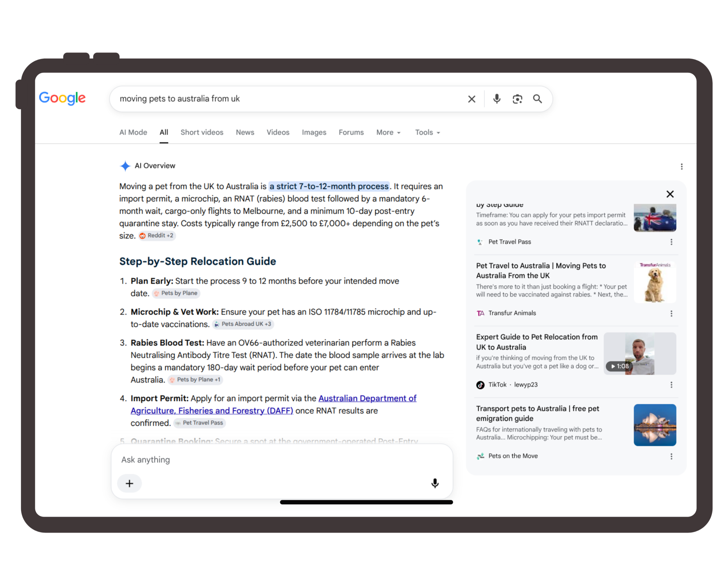Close the sources side panel

click(x=670, y=194)
